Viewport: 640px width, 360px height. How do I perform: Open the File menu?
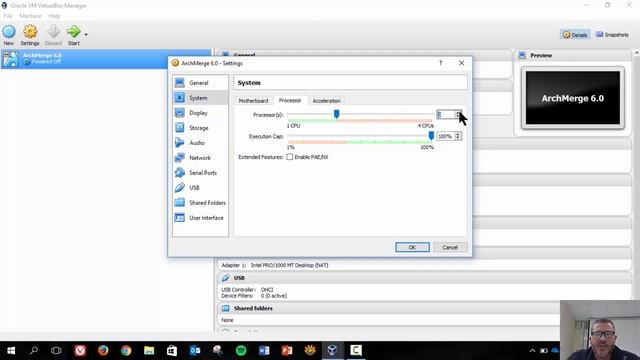click(8, 16)
